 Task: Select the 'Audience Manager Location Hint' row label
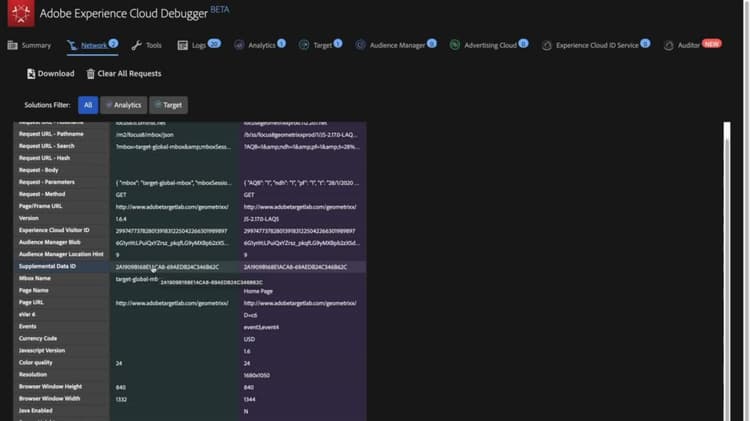tap(61, 254)
